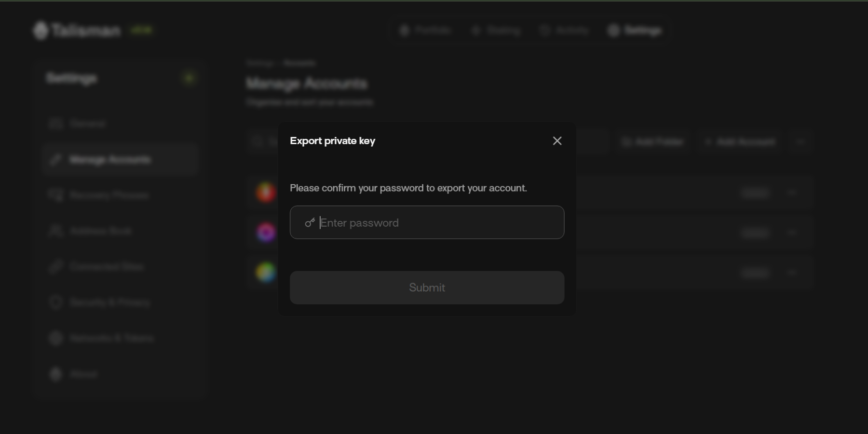
Task: Open the Activity tab
Action: 564,30
